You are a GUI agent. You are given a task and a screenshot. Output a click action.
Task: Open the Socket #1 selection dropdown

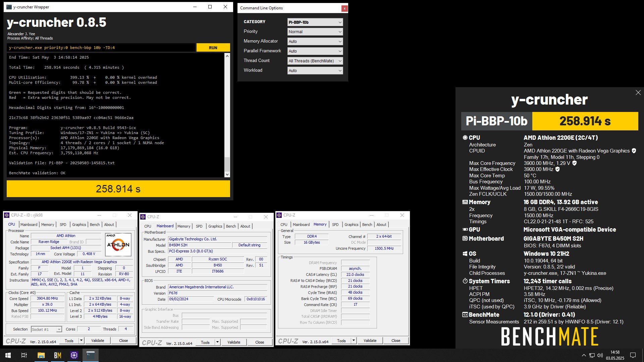click(x=46, y=329)
